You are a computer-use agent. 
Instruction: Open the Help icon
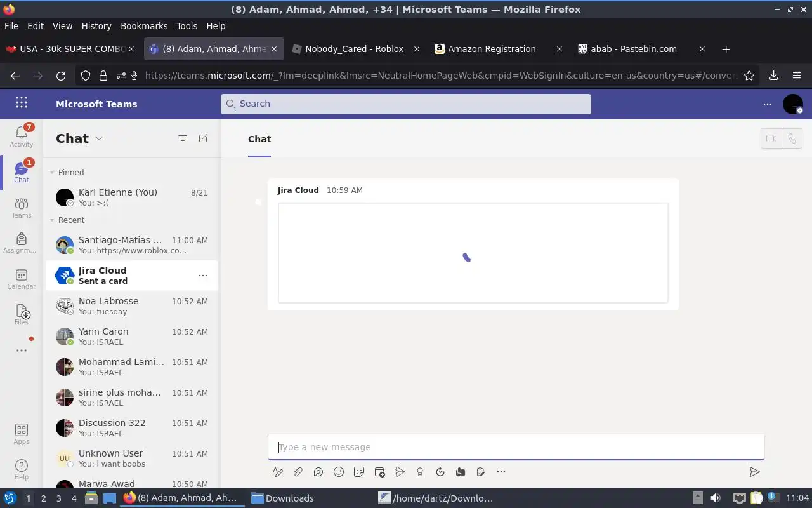(21, 470)
